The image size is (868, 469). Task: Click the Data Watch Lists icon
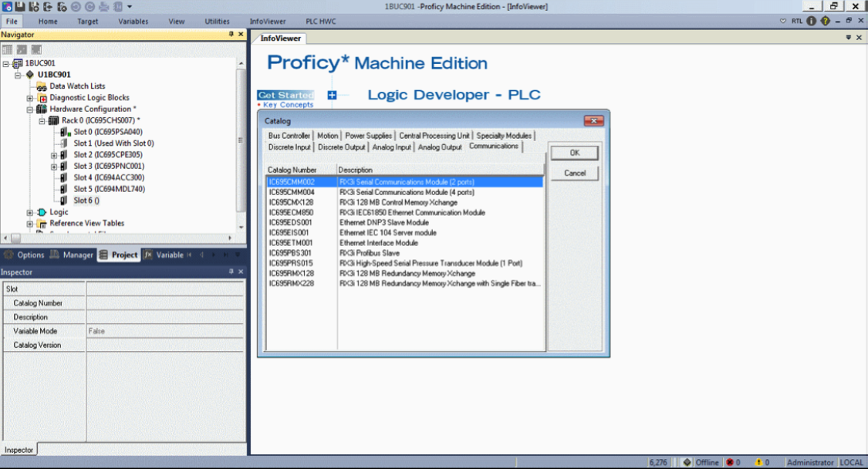point(42,86)
